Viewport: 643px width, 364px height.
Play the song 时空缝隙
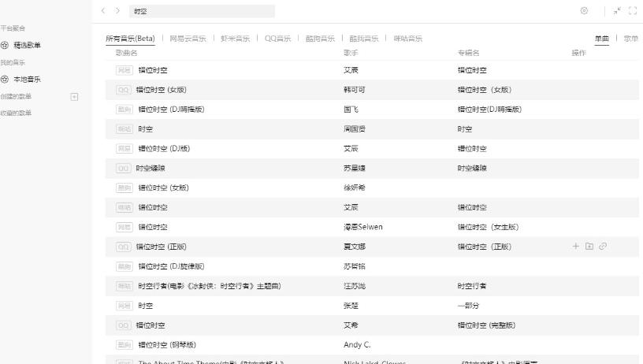coord(151,169)
